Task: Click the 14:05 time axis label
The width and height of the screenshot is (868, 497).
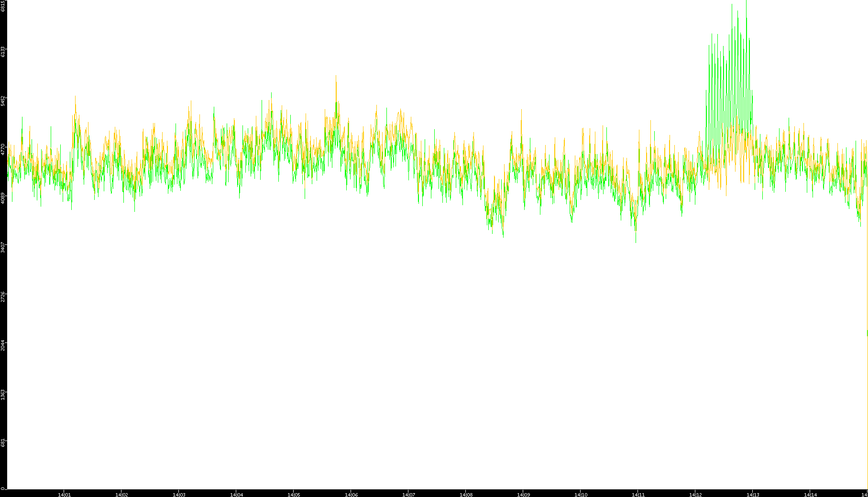Action: [x=294, y=495]
